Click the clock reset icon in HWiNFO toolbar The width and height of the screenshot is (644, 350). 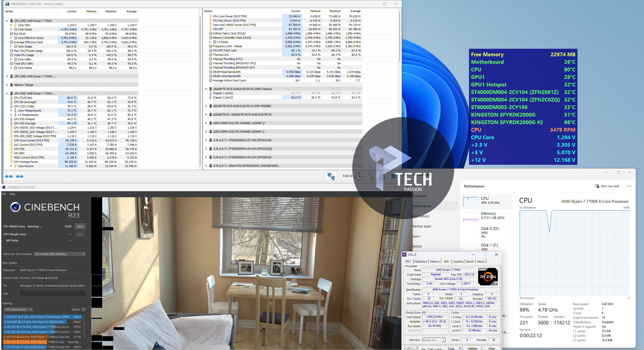[359, 176]
